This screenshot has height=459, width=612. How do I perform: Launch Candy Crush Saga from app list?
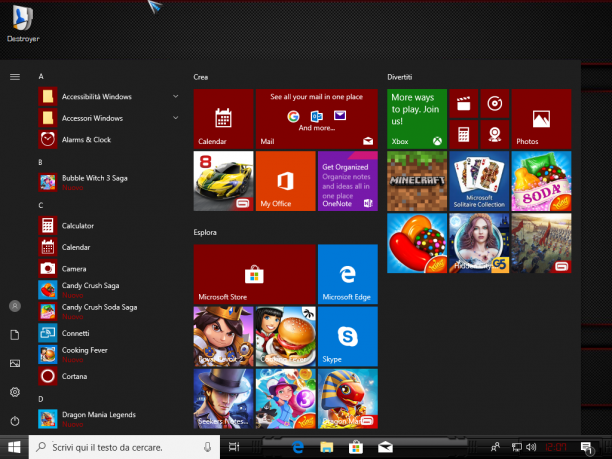coord(109,290)
